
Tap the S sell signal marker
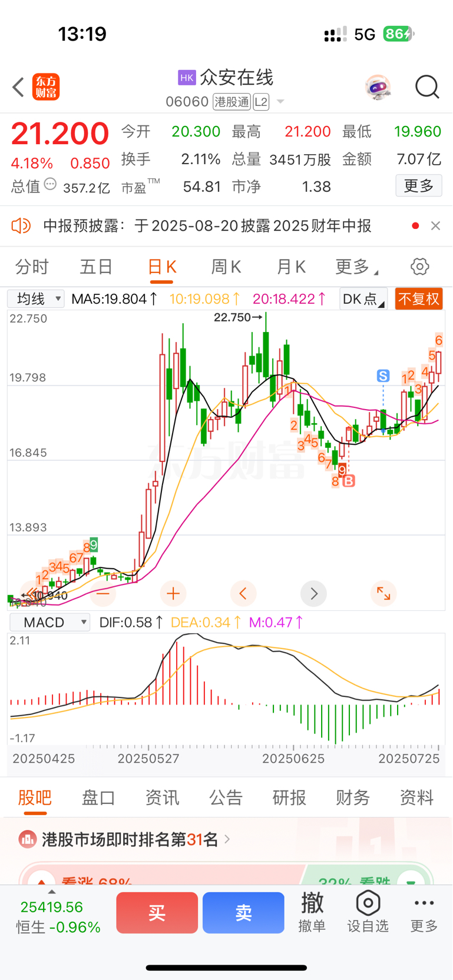click(383, 376)
